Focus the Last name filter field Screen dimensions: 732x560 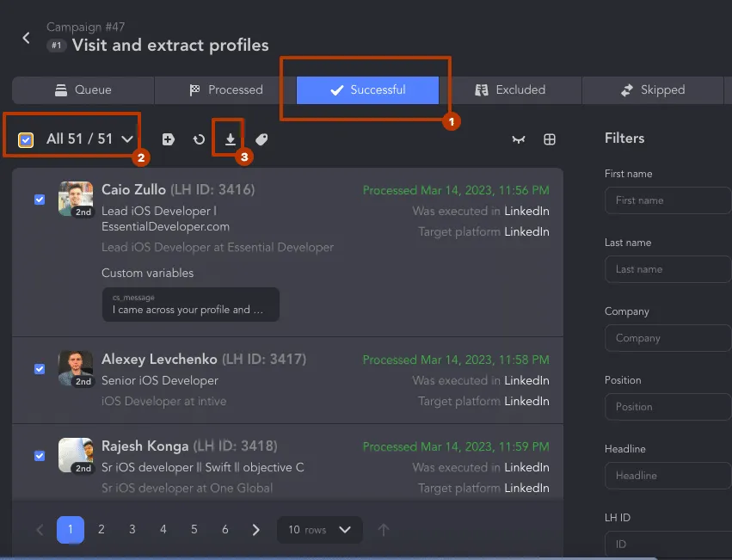coord(668,269)
